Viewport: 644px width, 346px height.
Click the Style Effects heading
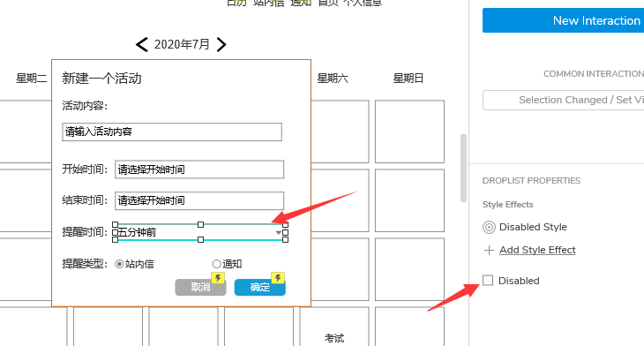pos(507,205)
